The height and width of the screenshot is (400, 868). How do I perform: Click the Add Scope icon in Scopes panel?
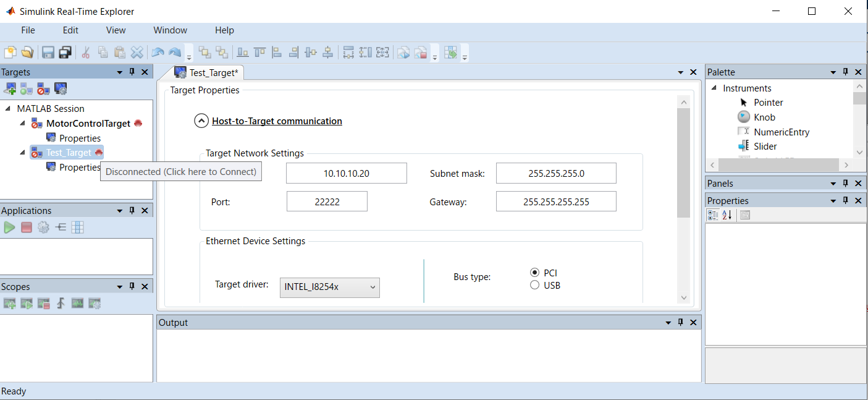click(x=10, y=304)
